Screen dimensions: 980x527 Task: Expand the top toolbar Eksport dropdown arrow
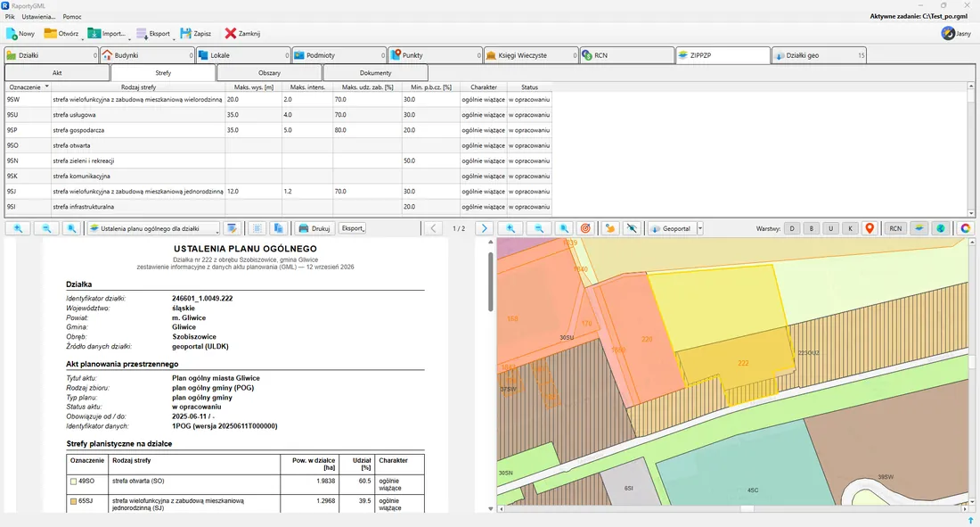[x=173, y=37]
